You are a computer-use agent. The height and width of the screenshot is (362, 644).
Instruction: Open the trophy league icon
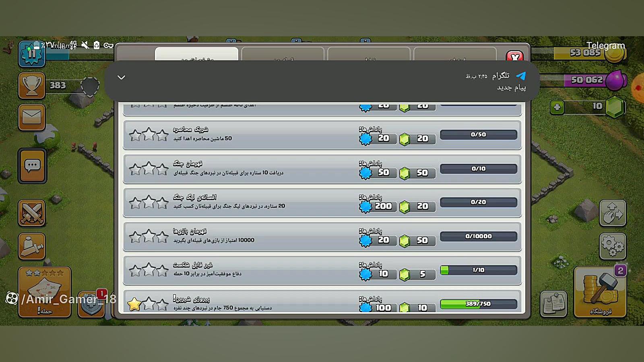pos(32,86)
